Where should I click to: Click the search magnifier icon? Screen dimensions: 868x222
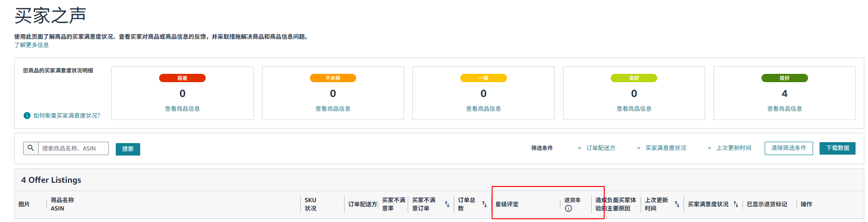pos(31,148)
